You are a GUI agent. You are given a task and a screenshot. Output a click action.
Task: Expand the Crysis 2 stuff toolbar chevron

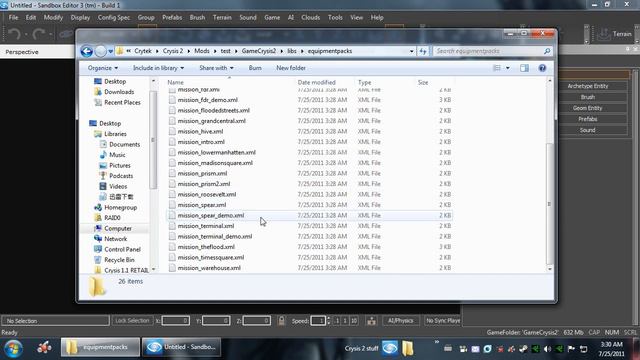[437, 342]
